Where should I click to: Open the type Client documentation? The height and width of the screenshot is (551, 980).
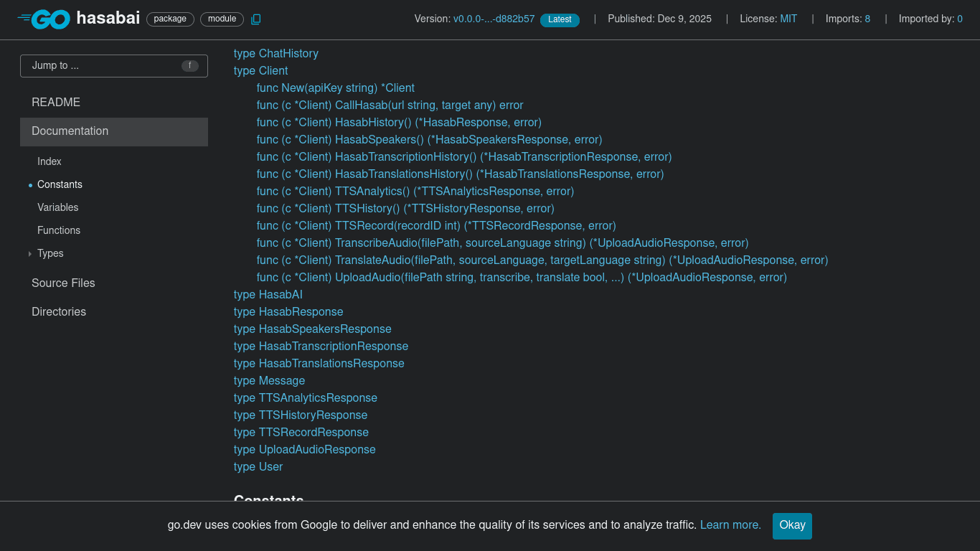260,70
